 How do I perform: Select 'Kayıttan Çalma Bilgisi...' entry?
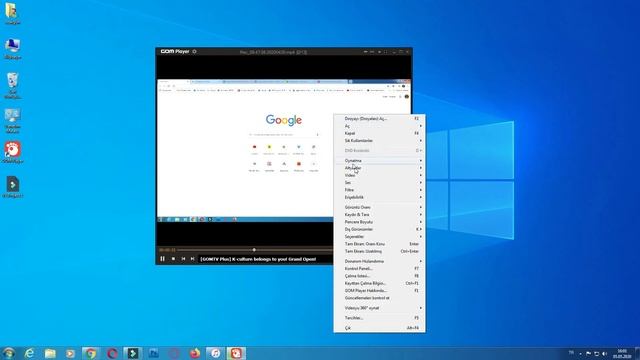(x=380, y=283)
